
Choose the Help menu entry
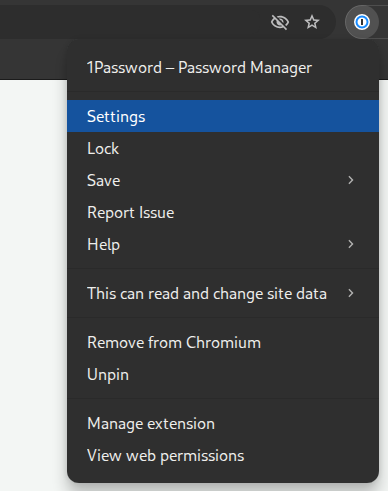point(223,244)
